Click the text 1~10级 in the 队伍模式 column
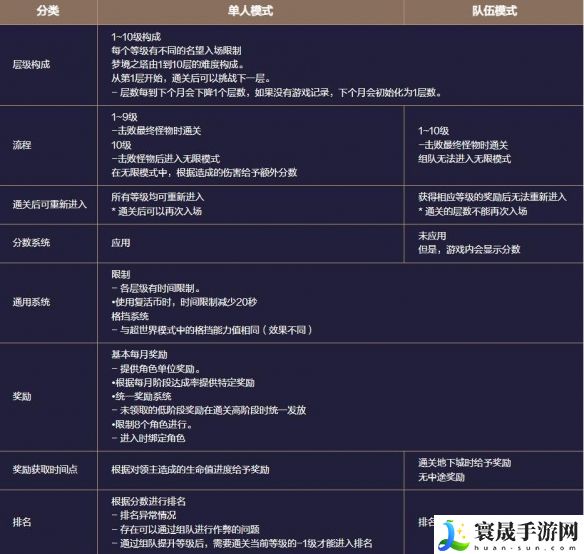The height and width of the screenshot is (554, 584). 434,131
